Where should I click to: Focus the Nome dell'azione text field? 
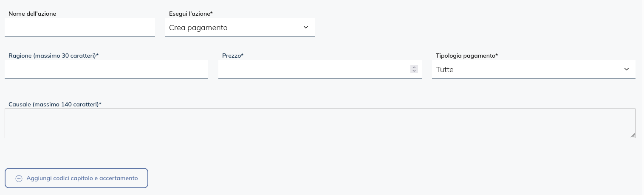[80, 28]
